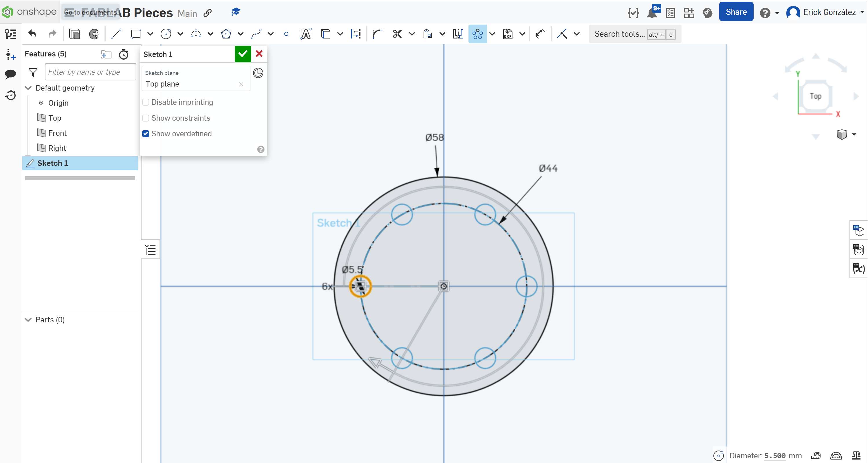Screen dimensions: 868x463
Task: Click the Insert DXF tool
Action: 508,34
